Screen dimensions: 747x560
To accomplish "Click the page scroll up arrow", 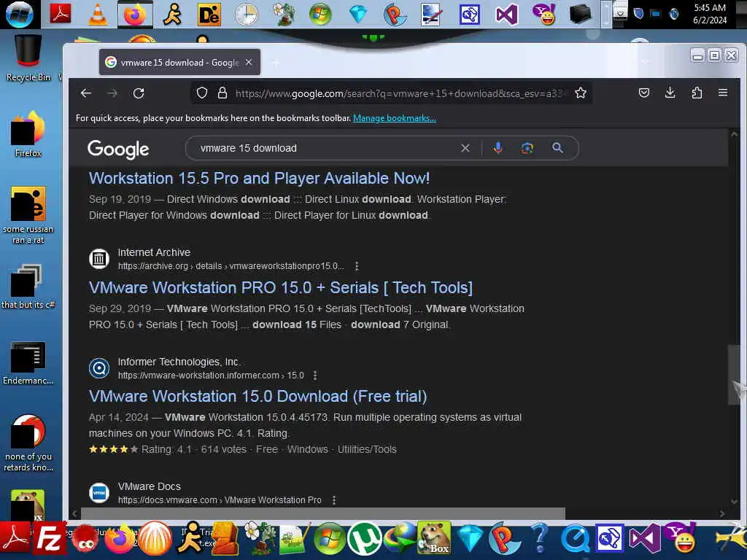I will click(734, 134).
